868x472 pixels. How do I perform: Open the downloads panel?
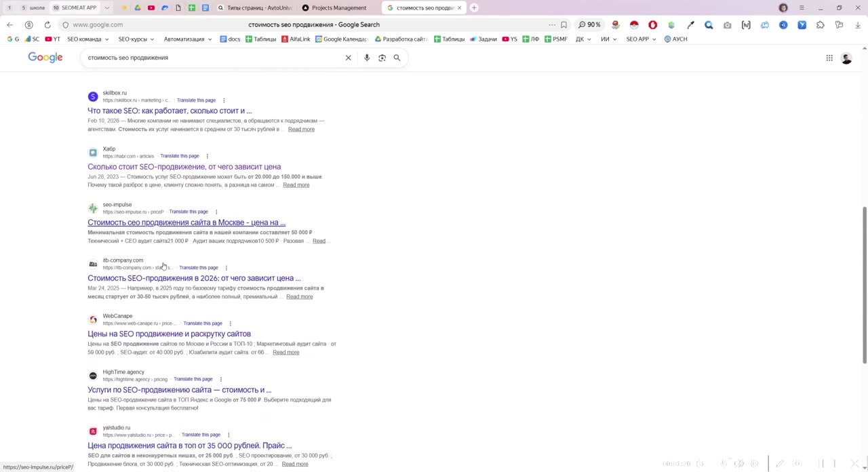click(857, 24)
